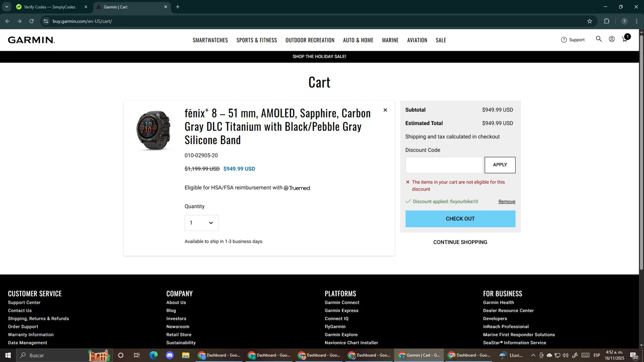Open fenix 8 product title link
The image size is (644, 362).
coord(277,126)
